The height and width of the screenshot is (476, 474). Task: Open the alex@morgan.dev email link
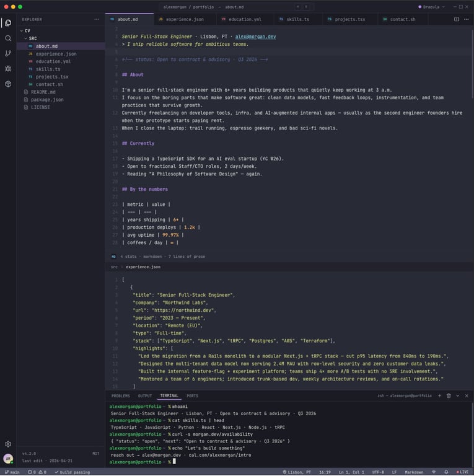[x=255, y=37]
